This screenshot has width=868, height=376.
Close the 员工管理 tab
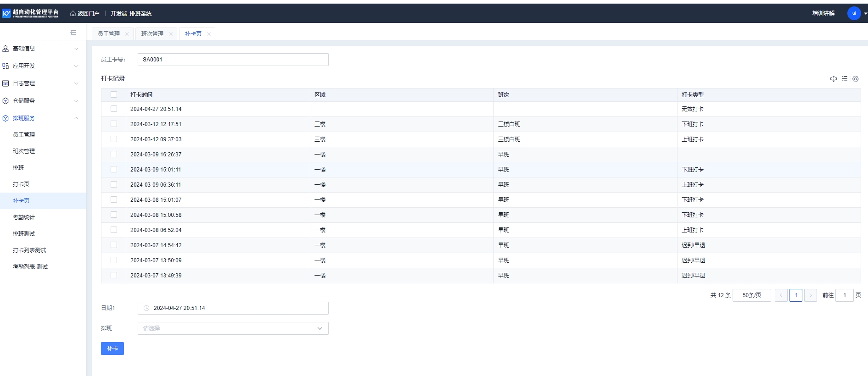(x=127, y=34)
